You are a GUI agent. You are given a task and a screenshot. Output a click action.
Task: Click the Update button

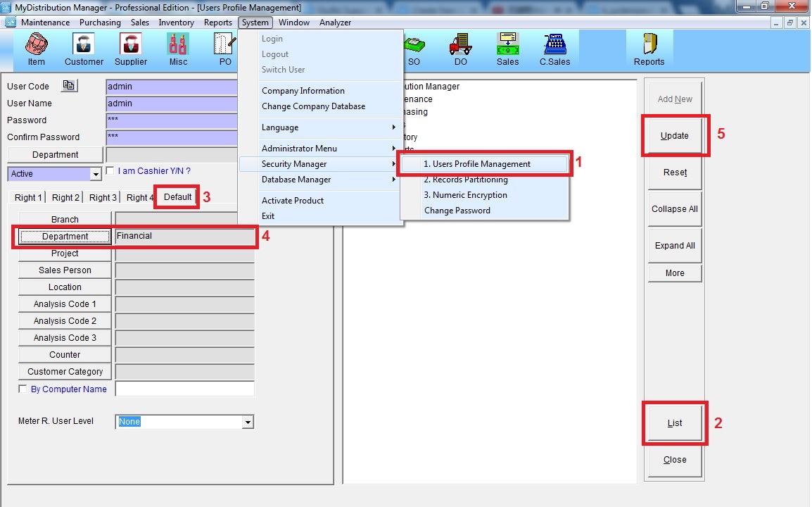coord(674,135)
